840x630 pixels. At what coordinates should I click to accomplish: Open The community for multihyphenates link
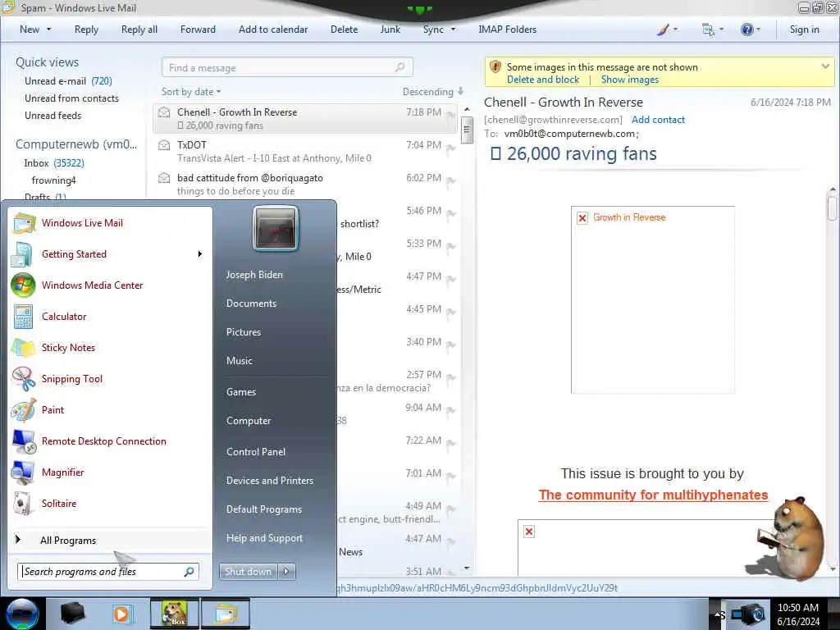[x=653, y=495]
